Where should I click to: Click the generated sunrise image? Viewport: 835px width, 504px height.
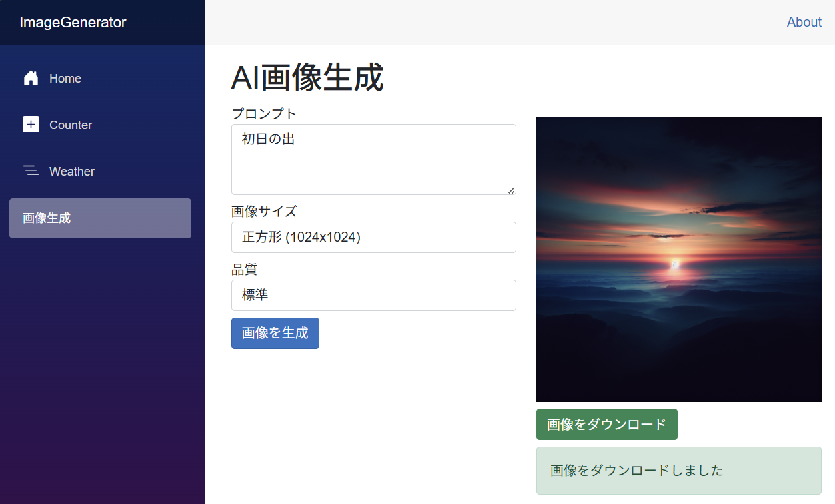tap(678, 260)
